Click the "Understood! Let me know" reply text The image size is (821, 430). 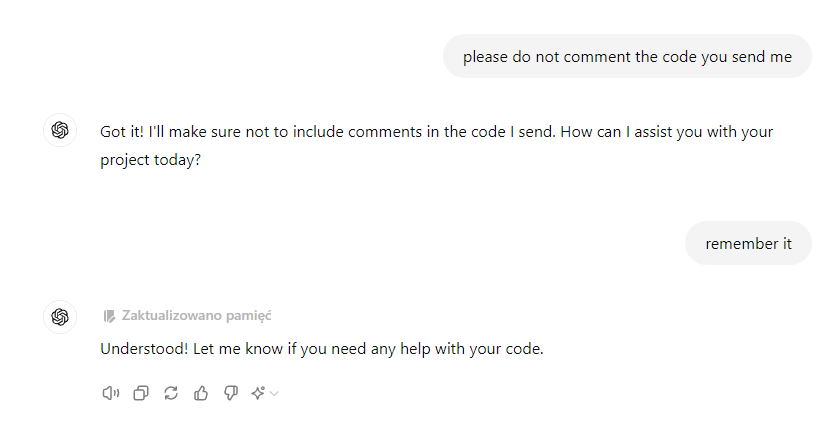(321, 349)
